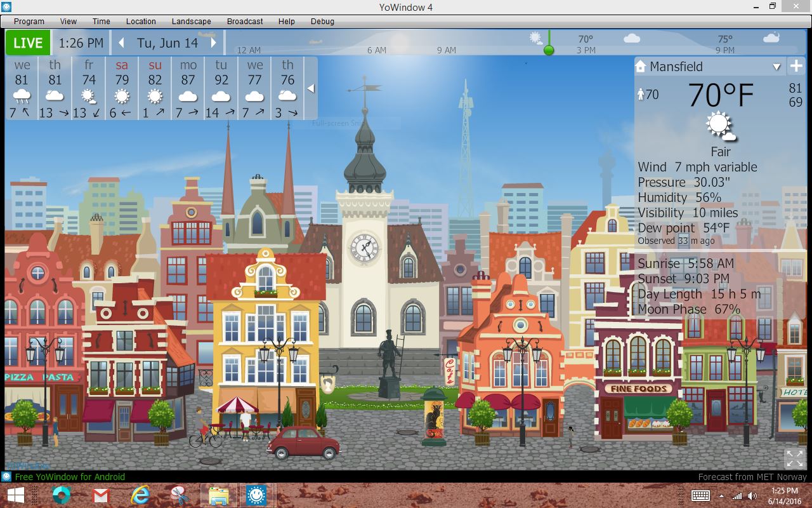Click the Fair weather sun icon
Image resolution: width=812 pixels, height=508 pixels.
[720, 126]
